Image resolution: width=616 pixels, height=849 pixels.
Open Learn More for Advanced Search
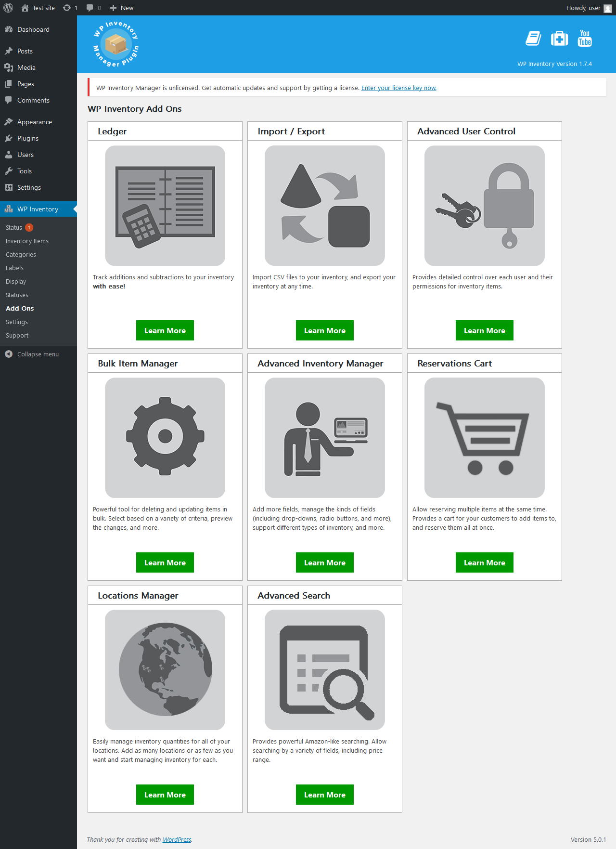[325, 795]
